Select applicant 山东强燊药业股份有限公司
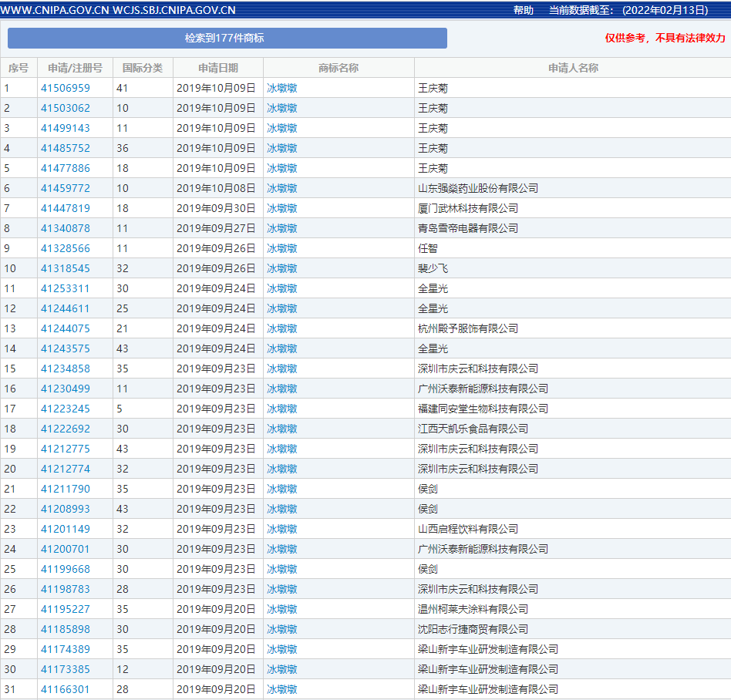This screenshot has width=731, height=700. [x=478, y=188]
